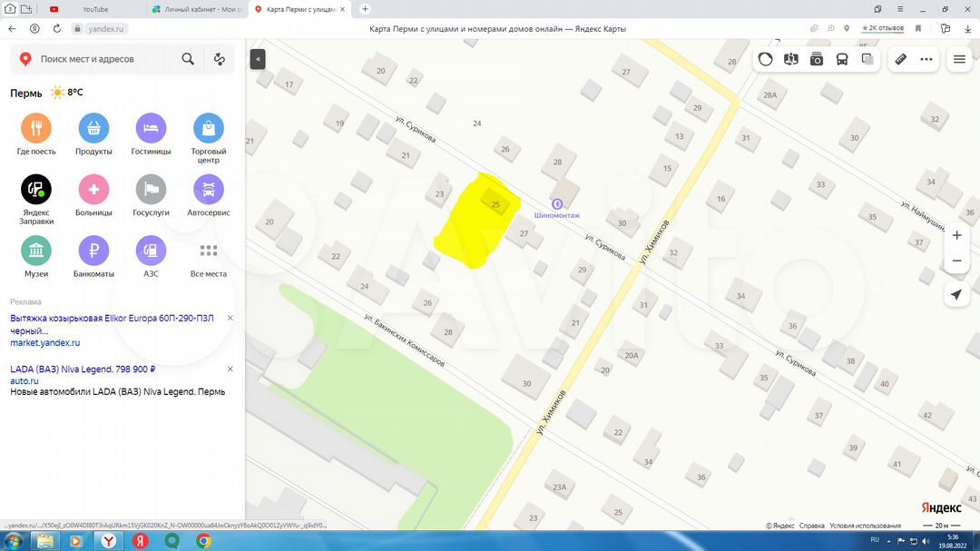Image resolution: width=980 pixels, height=551 pixels.
Task: Click the search magnifier icon
Action: (188, 59)
